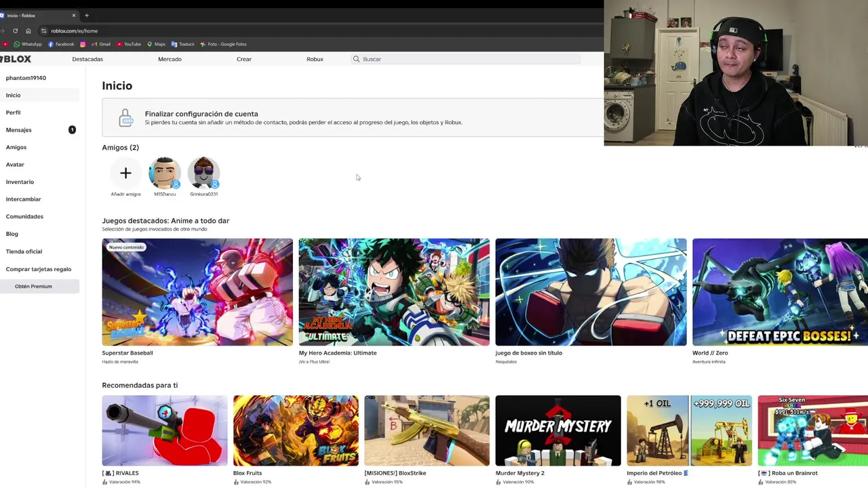The height and width of the screenshot is (488, 868).
Task: Open juego de boxeo sin título thumbnail
Action: (591, 292)
